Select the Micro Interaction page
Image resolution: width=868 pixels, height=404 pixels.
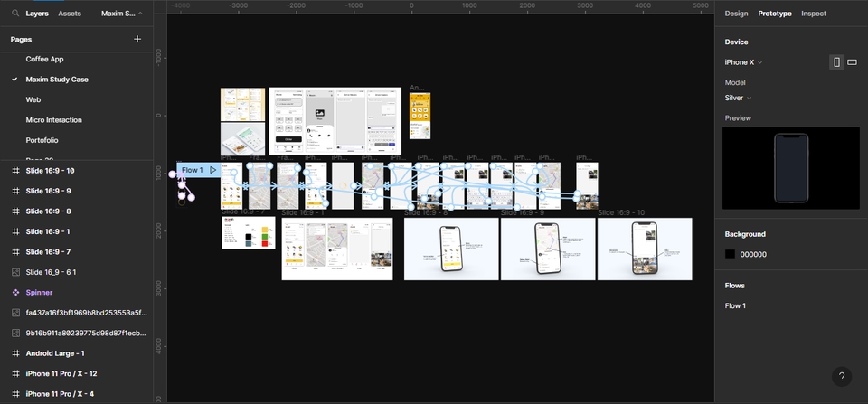tap(53, 120)
